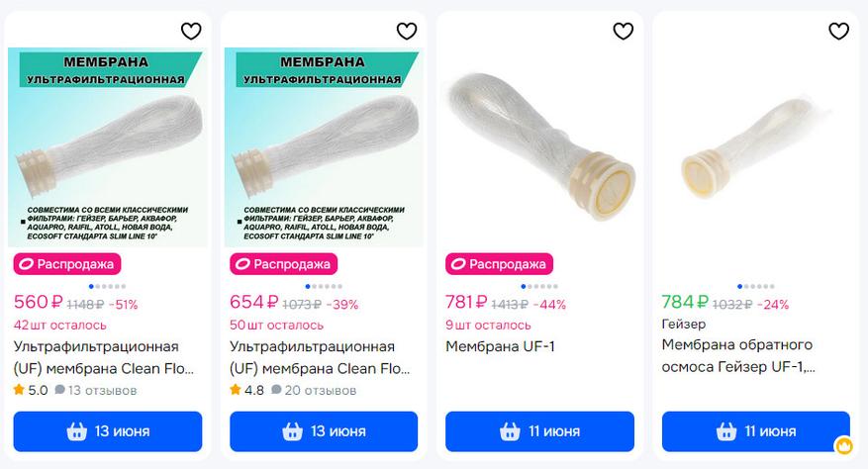The width and height of the screenshot is (868, 469).
Task: Open the 654 ₽ membrane product photo
Action: pos(324,148)
